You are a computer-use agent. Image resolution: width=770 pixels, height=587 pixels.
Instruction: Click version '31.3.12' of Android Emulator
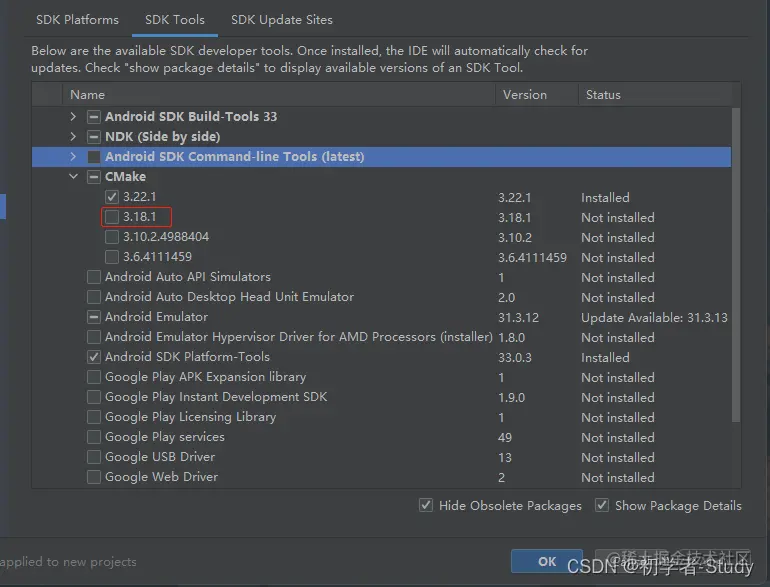tap(518, 318)
